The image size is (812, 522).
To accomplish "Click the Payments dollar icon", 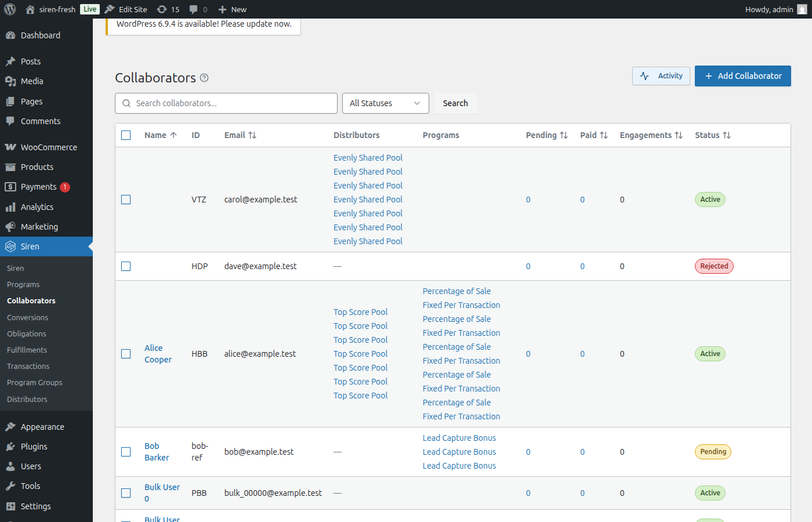I will point(10,187).
